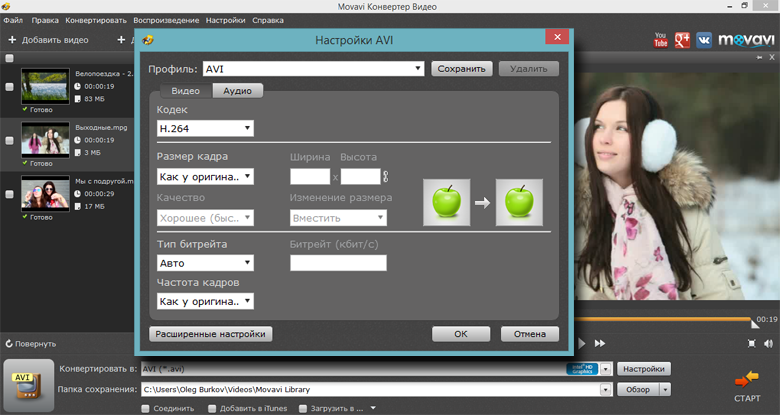Click the Ширина width input field
Screen dimensions: 780x415
coord(310,177)
